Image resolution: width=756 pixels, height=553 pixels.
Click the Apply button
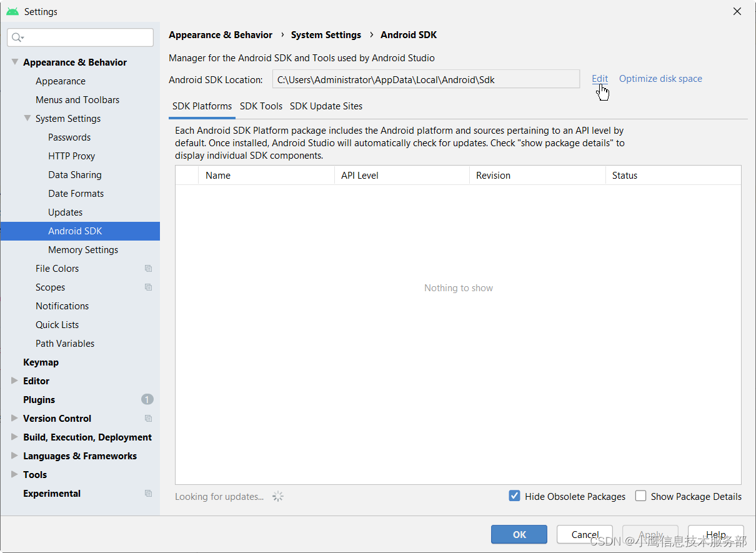[x=650, y=534]
